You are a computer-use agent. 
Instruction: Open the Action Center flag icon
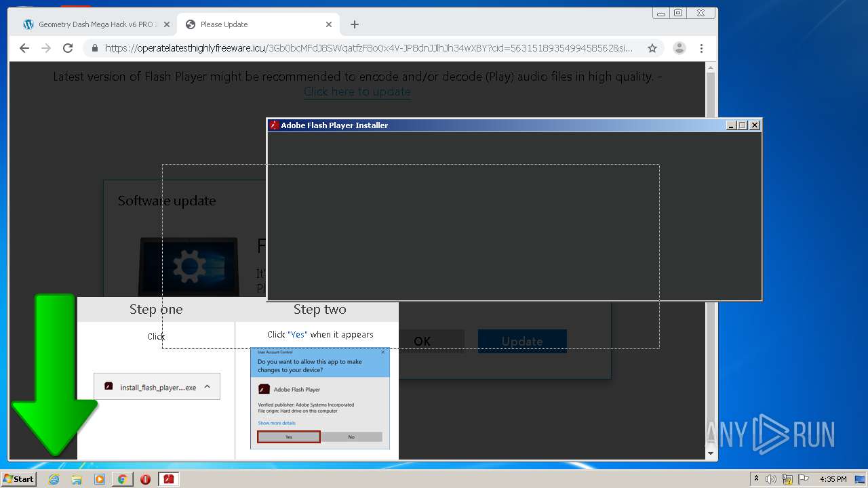[804, 479]
